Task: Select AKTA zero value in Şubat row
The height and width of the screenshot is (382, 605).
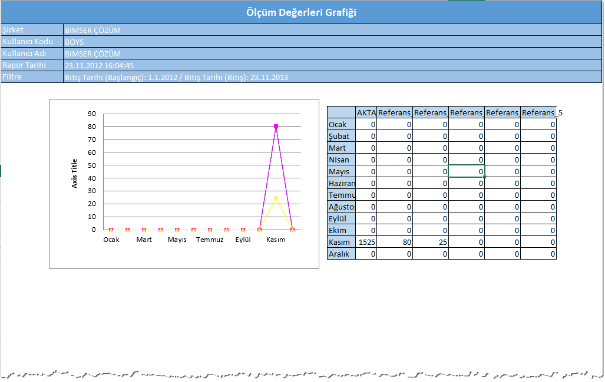Action: pos(366,136)
